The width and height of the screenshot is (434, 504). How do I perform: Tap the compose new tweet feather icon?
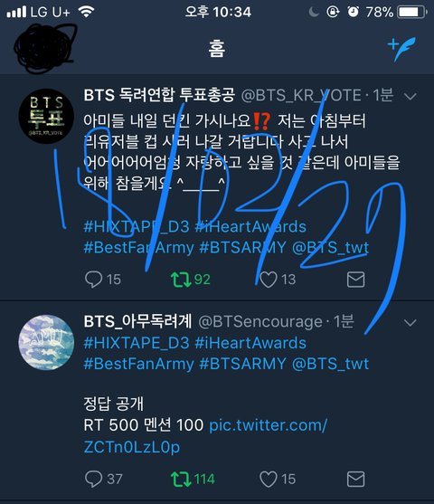tap(401, 49)
